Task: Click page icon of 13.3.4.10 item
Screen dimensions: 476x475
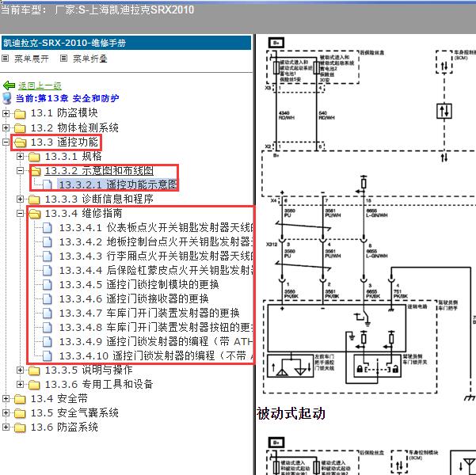Action: pyautogui.click(x=48, y=356)
